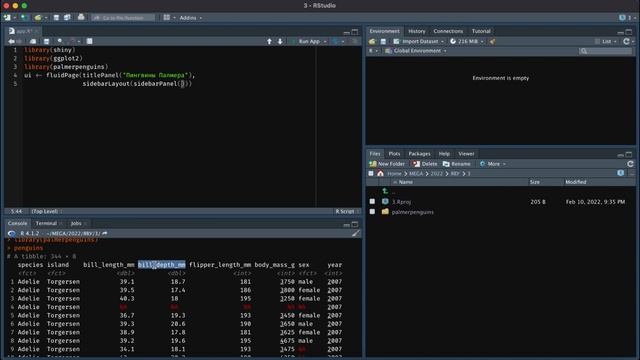The image size is (640, 360).
Task: View the console working directory arrow icon
Action: tap(105, 233)
